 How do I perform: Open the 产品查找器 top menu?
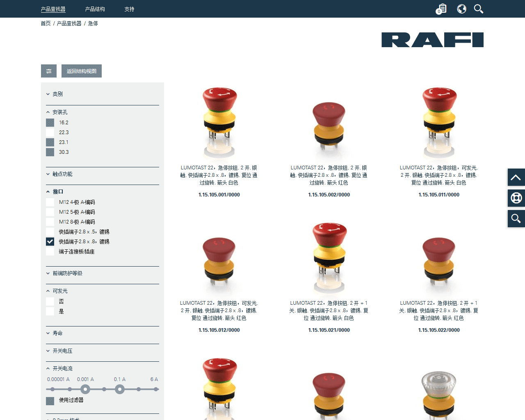tap(53, 9)
